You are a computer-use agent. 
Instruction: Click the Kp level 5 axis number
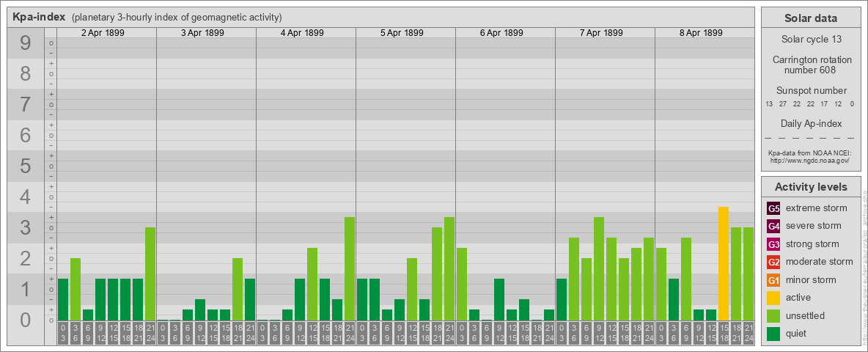pos(26,166)
